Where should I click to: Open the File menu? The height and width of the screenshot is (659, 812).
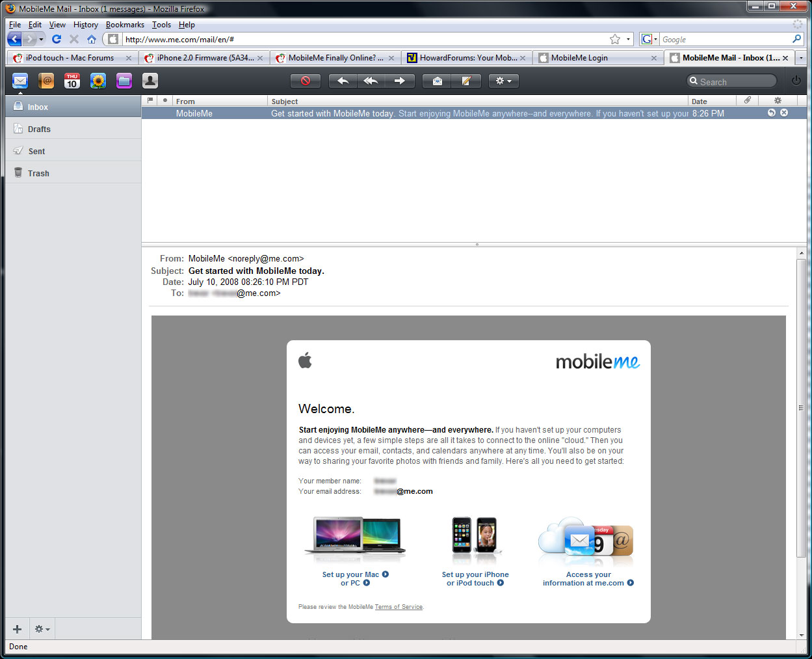point(15,25)
